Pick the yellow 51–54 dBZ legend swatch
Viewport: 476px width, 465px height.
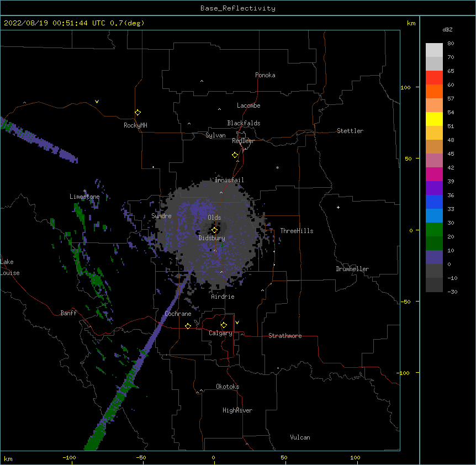pyautogui.click(x=434, y=119)
